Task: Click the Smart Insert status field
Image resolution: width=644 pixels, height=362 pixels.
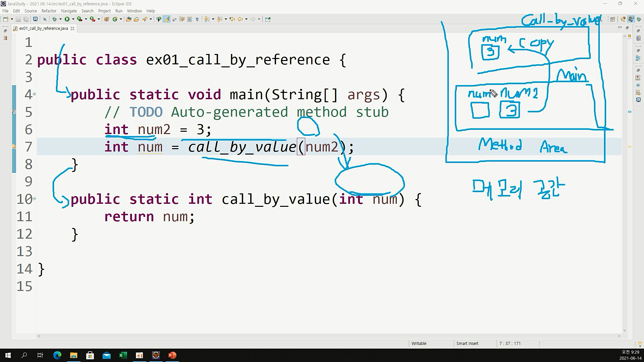Action: (x=467, y=343)
